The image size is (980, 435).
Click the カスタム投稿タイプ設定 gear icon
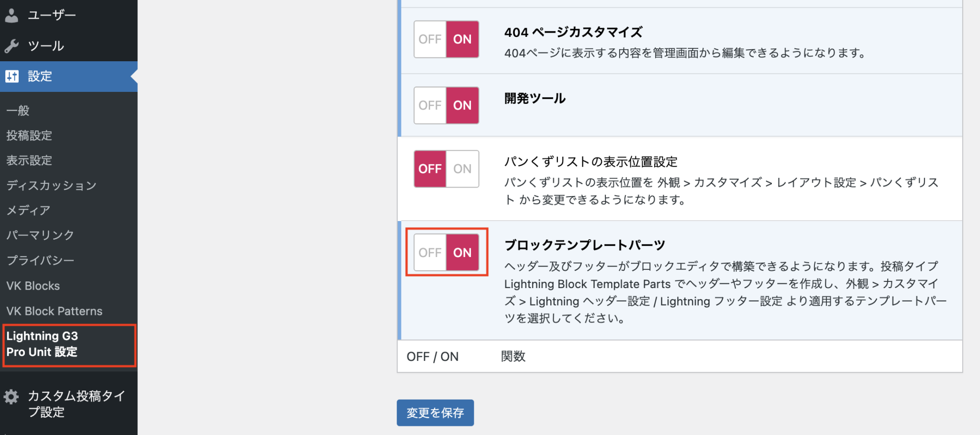[x=11, y=396]
